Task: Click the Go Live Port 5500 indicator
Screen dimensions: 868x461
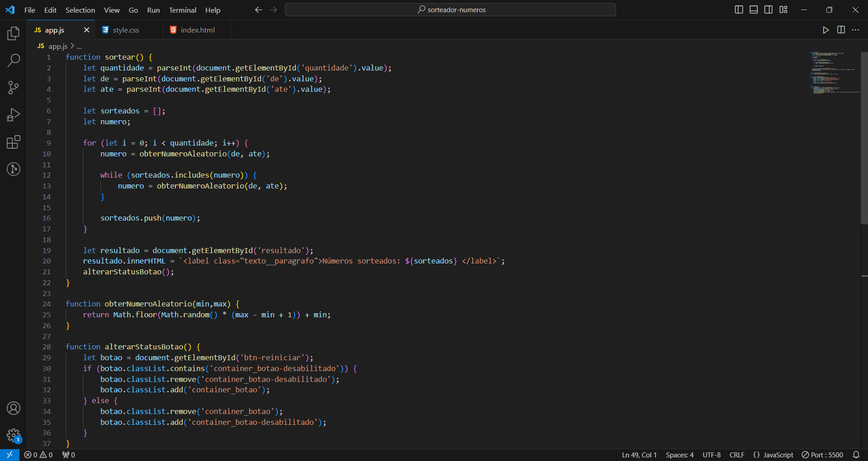Action: [822, 455]
